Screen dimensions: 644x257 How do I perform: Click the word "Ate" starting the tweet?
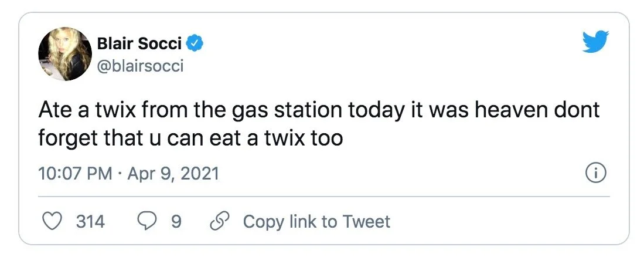54,110
